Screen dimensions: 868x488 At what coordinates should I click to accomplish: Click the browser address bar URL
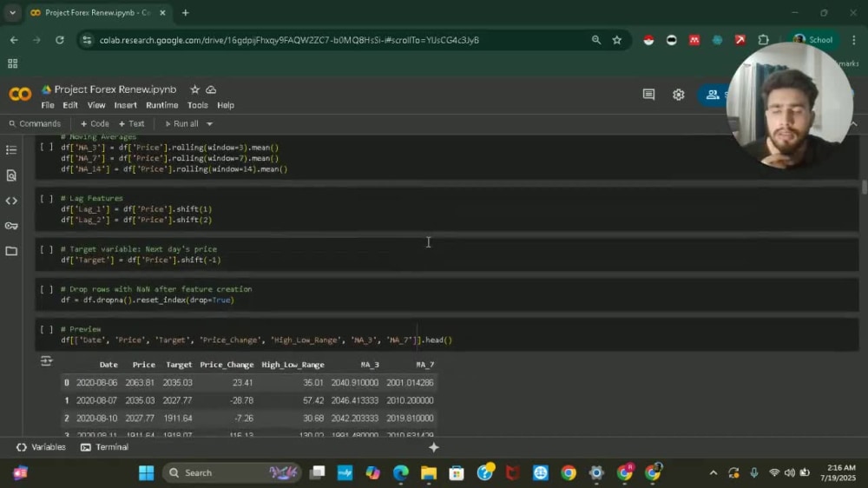(289, 40)
